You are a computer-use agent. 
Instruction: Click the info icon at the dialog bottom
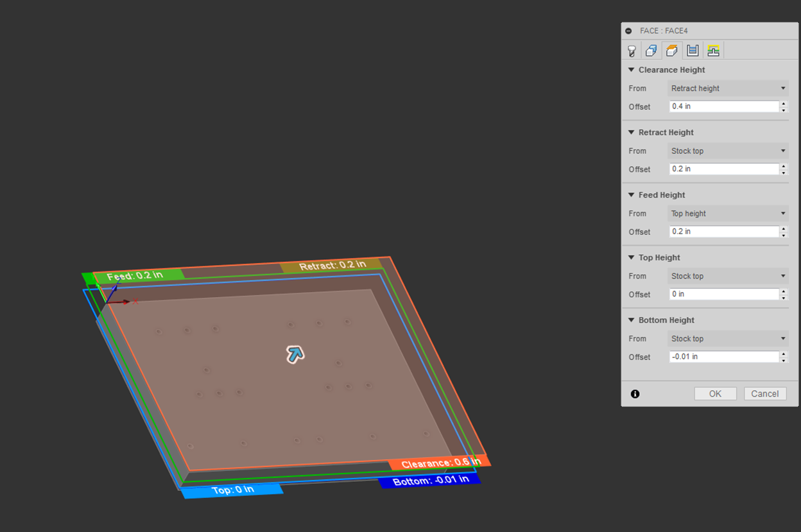coord(635,394)
